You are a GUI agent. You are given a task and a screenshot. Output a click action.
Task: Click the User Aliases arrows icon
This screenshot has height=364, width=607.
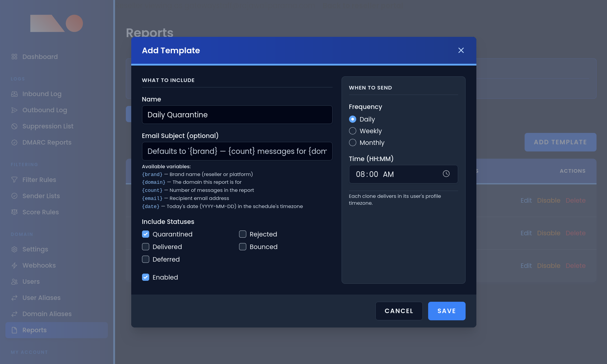point(14,298)
